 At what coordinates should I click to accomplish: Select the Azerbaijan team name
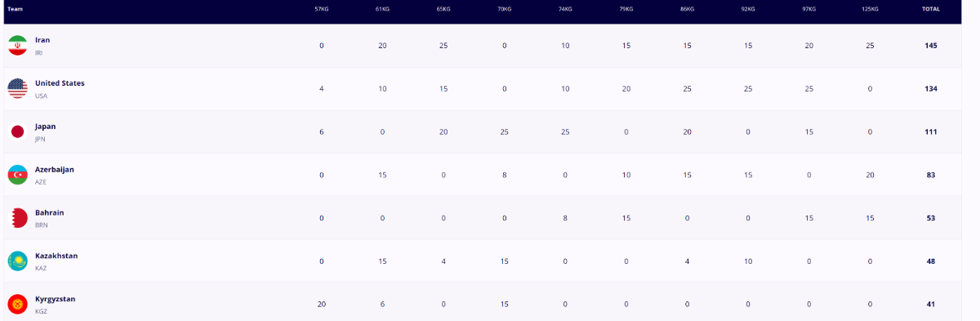pos(55,169)
